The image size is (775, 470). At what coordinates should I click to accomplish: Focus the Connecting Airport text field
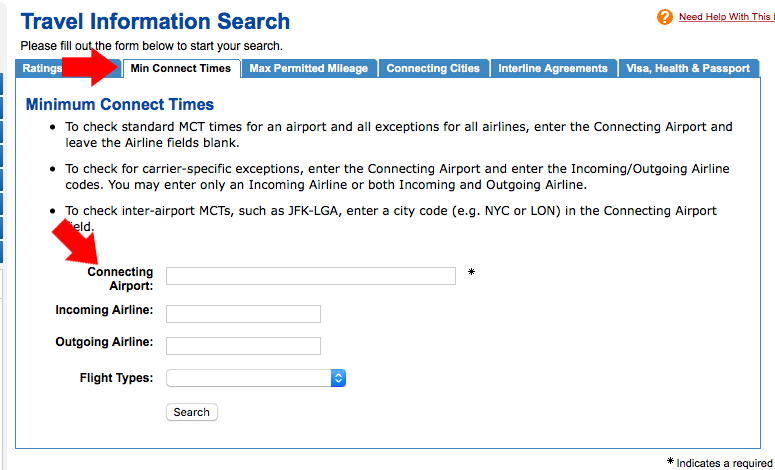click(311, 276)
